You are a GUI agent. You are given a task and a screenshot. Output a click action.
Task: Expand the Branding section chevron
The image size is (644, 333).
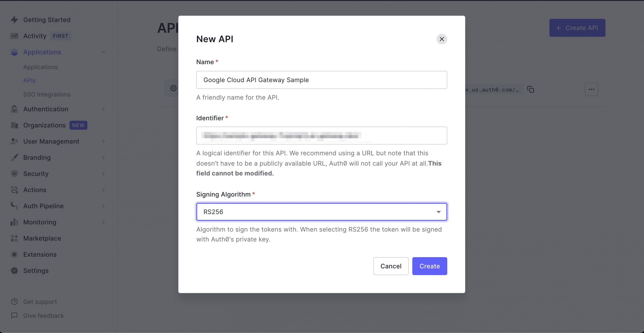[x=103, y=157]
